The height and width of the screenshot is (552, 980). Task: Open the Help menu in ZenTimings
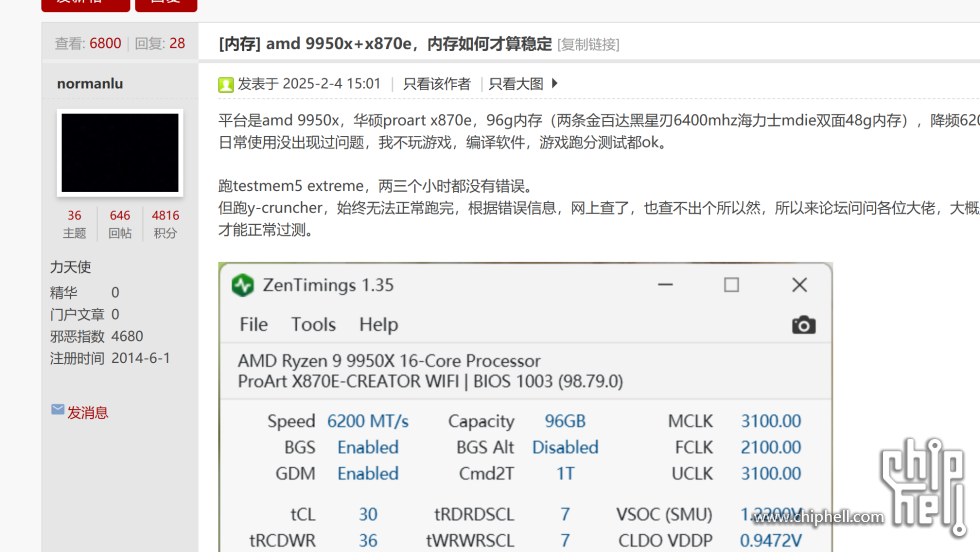pos(378,324)
